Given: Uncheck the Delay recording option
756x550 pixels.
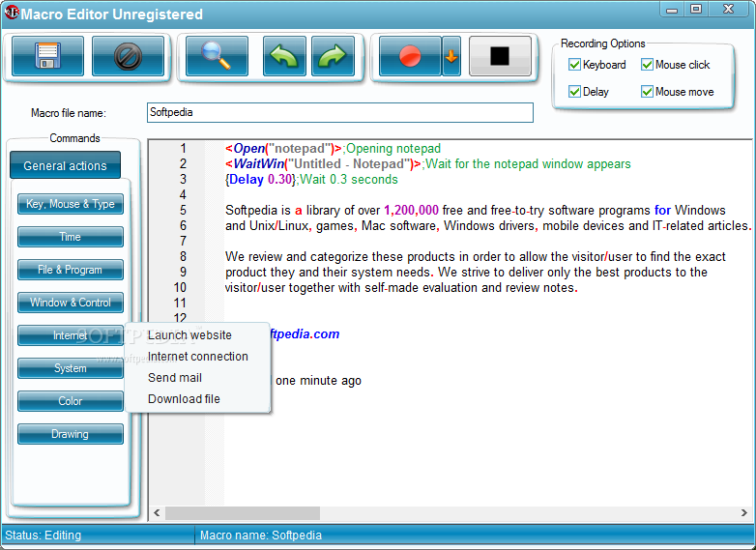Looking at the screenshot, I should point(574,92).
